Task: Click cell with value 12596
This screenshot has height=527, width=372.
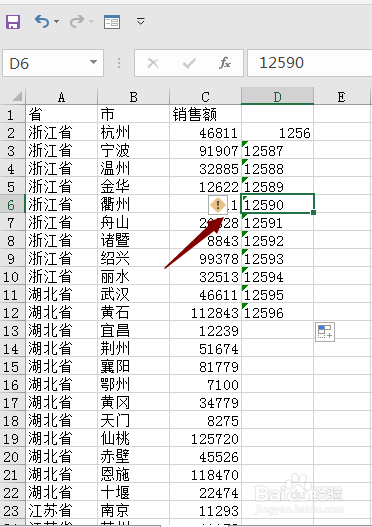Action: (x=278, y=313)
